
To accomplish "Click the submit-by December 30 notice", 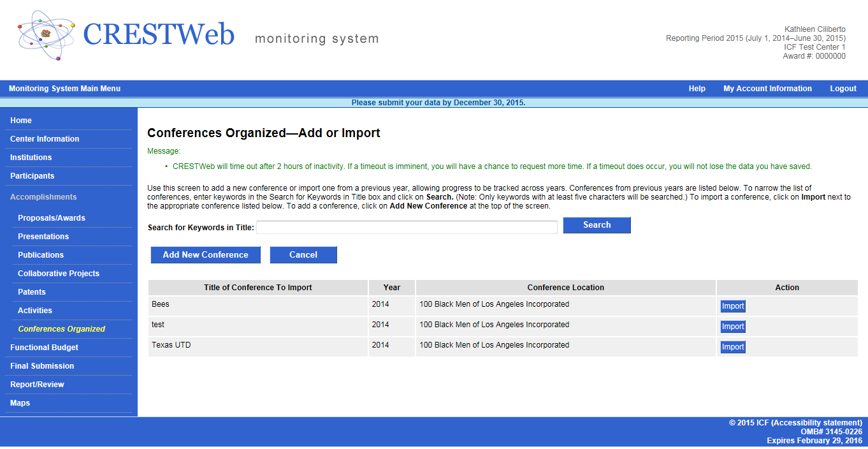I will [x=438, y=103].
